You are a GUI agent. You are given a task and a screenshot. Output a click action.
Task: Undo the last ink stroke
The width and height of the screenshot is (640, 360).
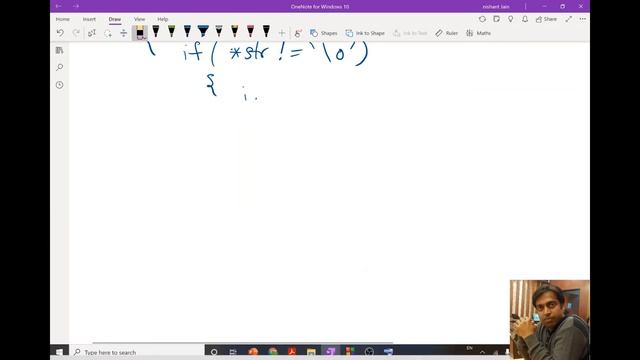(x=60, y=33)
